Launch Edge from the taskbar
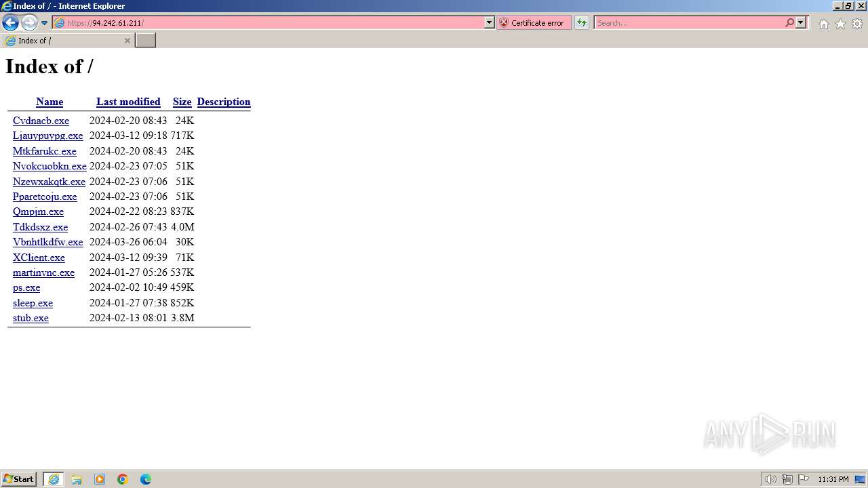This screenshot has height=488, width=868. coord(146,479)
